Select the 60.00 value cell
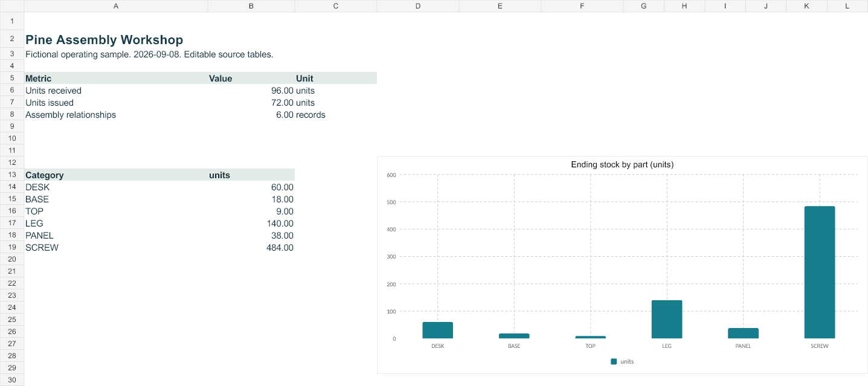Screen dimensions: 868x386 coord(251,187)
